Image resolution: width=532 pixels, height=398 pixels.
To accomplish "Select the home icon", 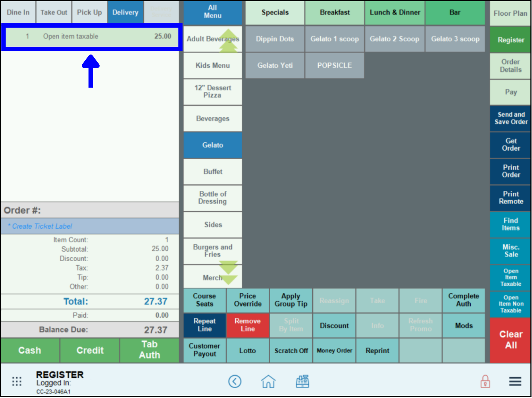I will click(268, 381).
